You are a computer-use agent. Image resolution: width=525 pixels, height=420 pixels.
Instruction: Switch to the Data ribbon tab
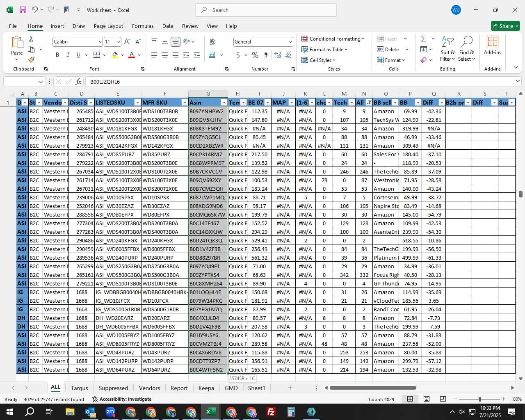click(x=168, y=26)
